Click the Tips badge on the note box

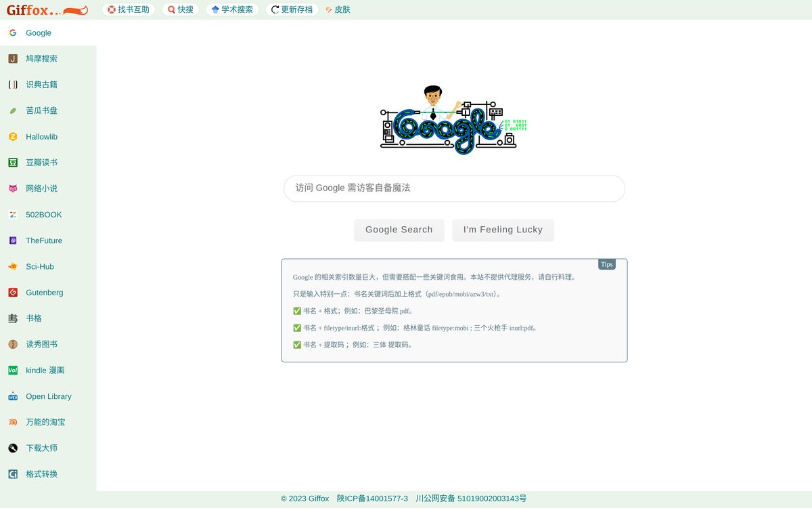click(607, 264)
